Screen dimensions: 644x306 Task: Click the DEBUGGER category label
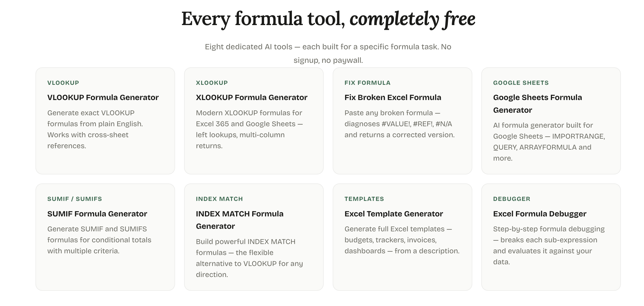click(x=511, y=199)
